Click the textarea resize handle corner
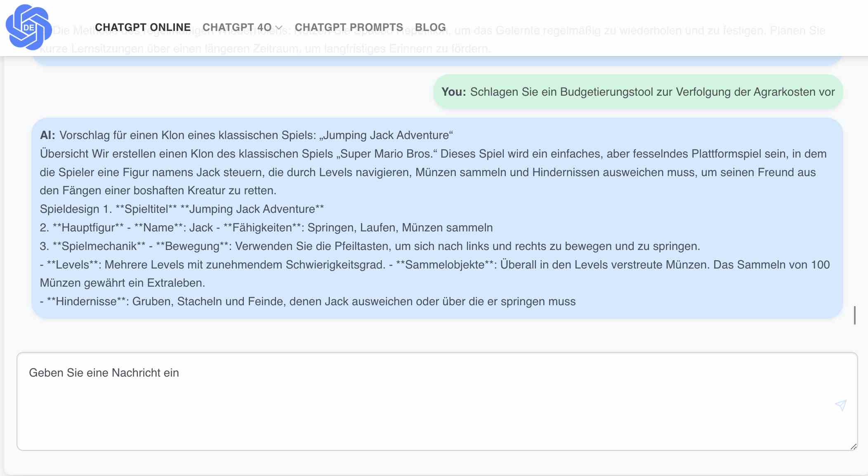868x476 pixels. 854,447
